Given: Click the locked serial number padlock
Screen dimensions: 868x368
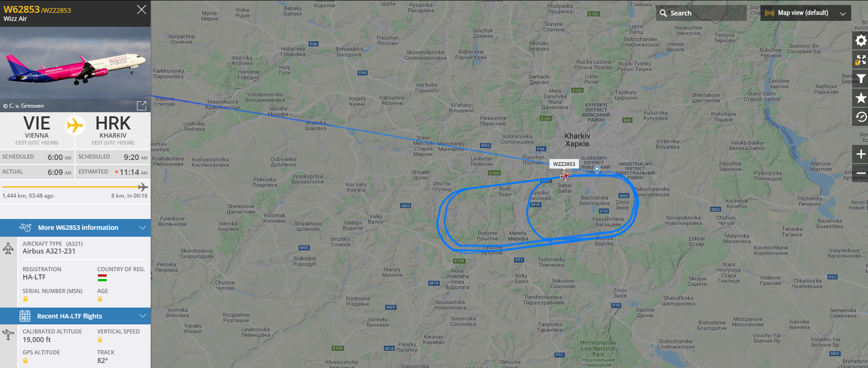Looking at the screenshot, I should 25,299.
